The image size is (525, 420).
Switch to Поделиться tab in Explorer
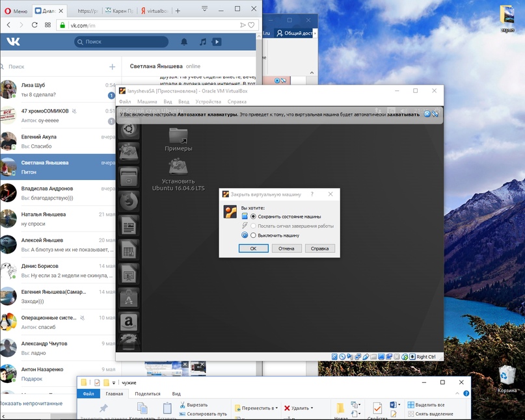tap(148, 394)
